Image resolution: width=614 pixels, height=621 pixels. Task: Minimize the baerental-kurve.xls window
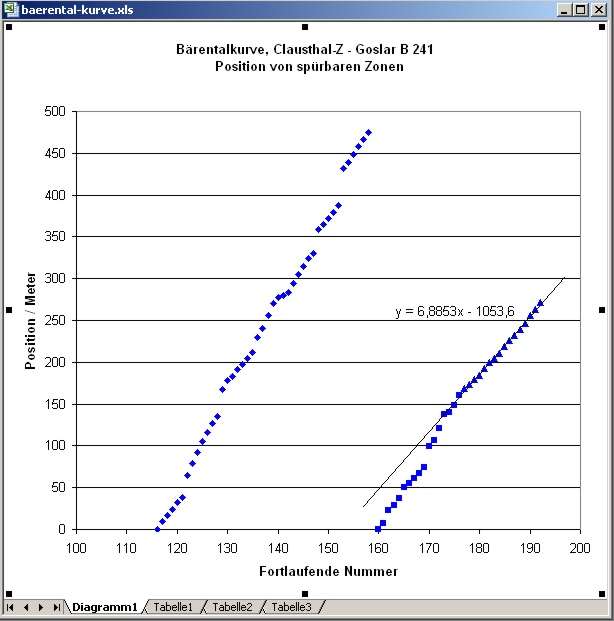(x=565, y=10)
